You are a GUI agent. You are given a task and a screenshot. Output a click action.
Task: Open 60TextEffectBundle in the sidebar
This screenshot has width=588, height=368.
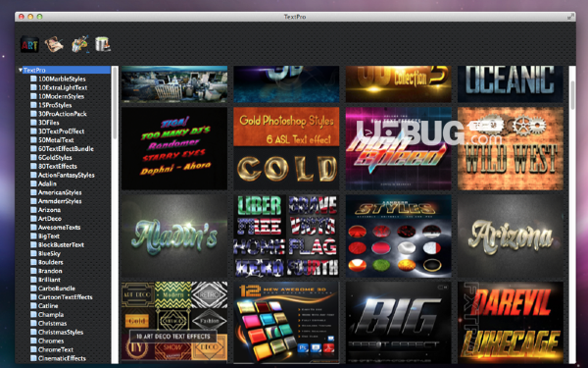pyautogui.click(x=66, y=149)
